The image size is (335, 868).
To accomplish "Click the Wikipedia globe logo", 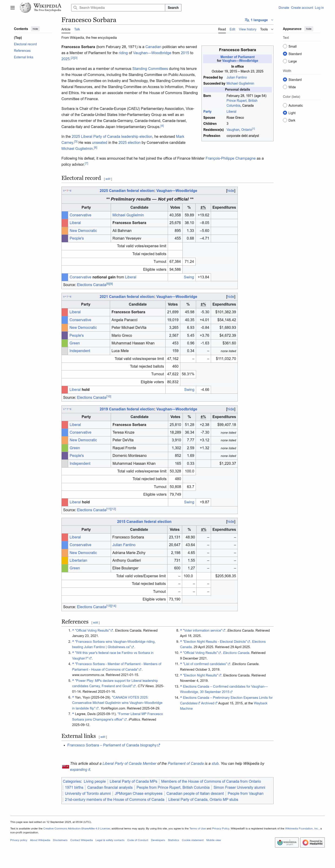I will click(x=25, y=7).
